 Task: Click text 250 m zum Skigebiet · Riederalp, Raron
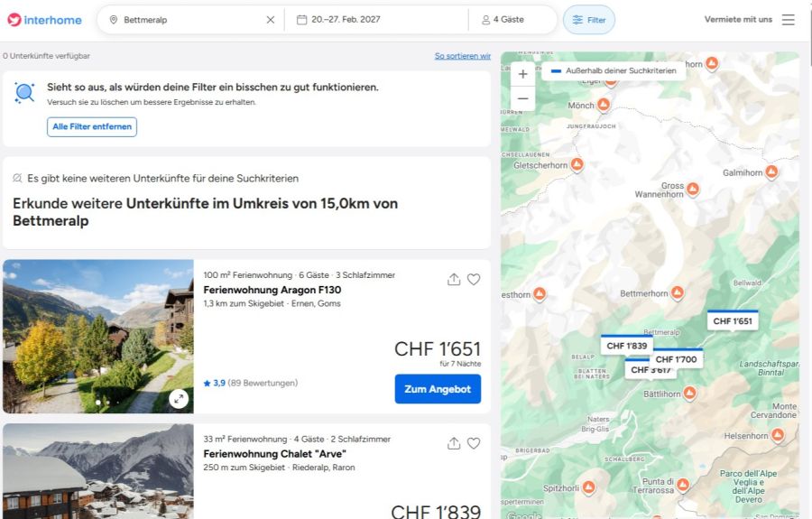[x=279, y=468]
